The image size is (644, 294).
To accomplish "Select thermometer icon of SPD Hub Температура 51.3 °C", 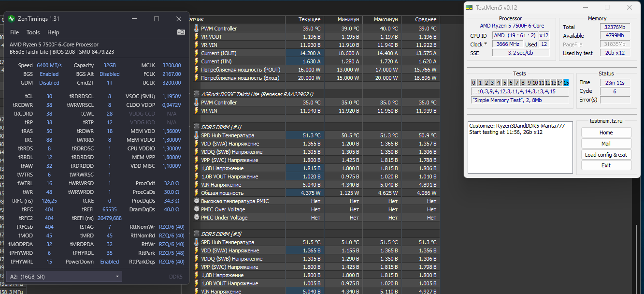I will click(196, 135).
